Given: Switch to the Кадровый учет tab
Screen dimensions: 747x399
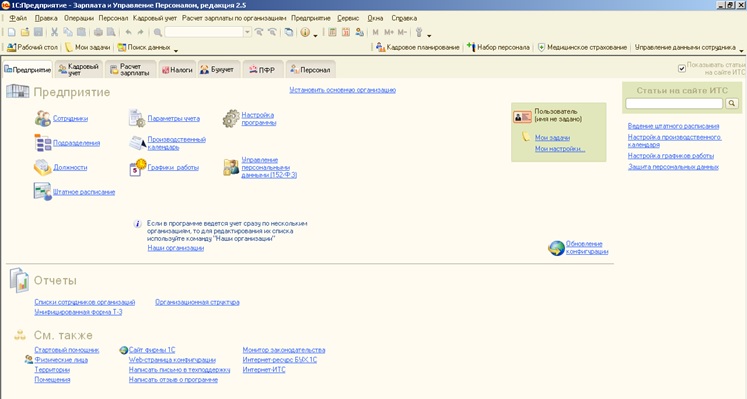Looking at the screenshot, I should coord(79,70).
